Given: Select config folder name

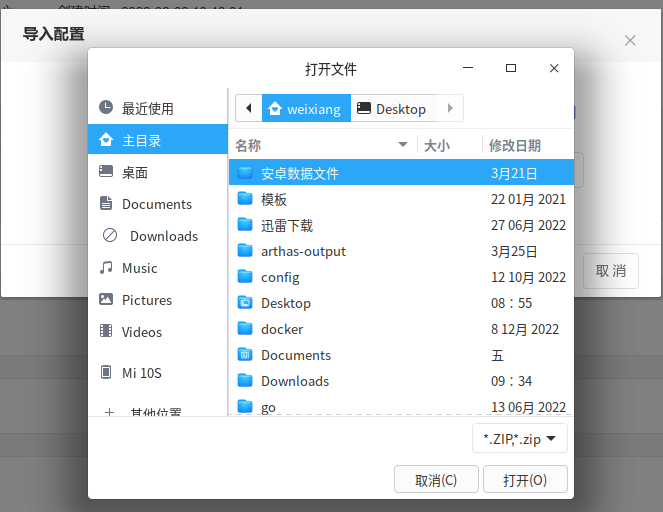Looking at the screenshot, I should point(280,277).
